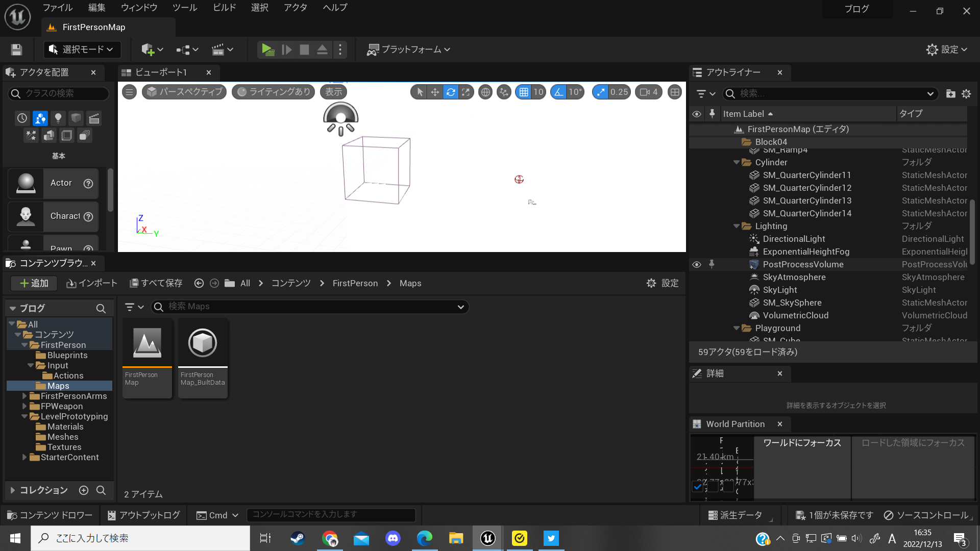Pin the PostProcessVolume row in Outliner
This screenshot has height=551, width=980.
click(712, 264)
